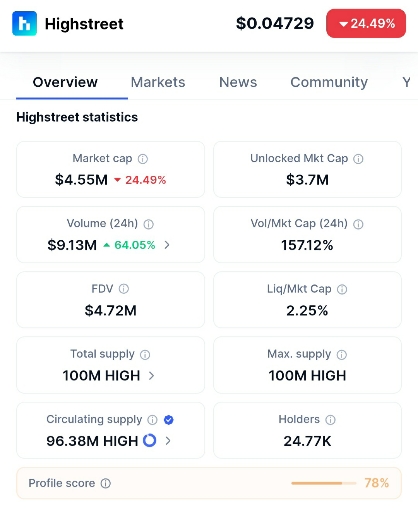The height and width of the screenshot is (512, 418).
Task: Open the Holders info icon
Action: tap(330, 420)
